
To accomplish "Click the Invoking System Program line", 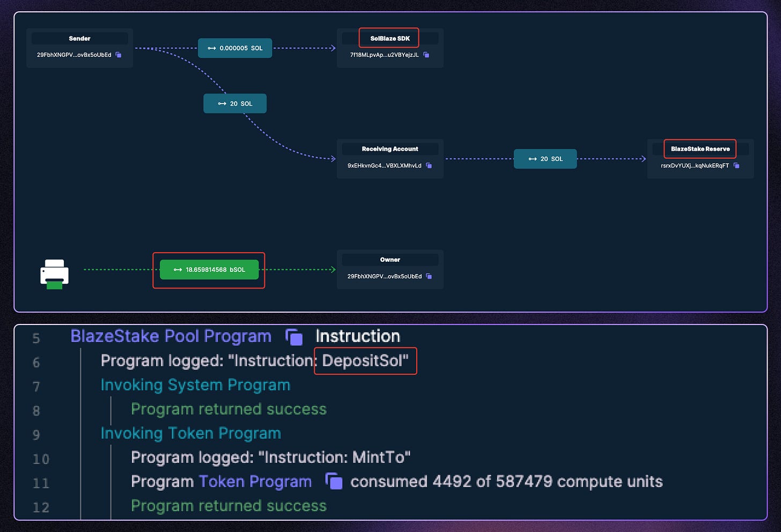I will tap(195, 385).
